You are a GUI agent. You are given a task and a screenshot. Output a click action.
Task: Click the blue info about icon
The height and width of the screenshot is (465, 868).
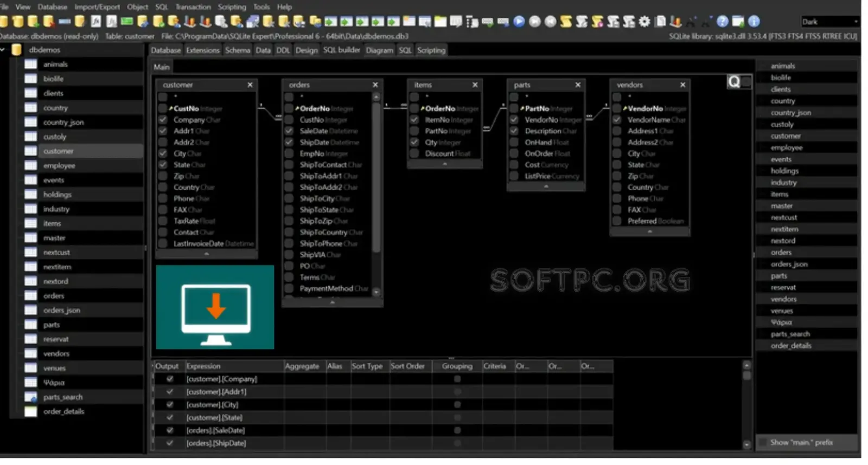754,22
